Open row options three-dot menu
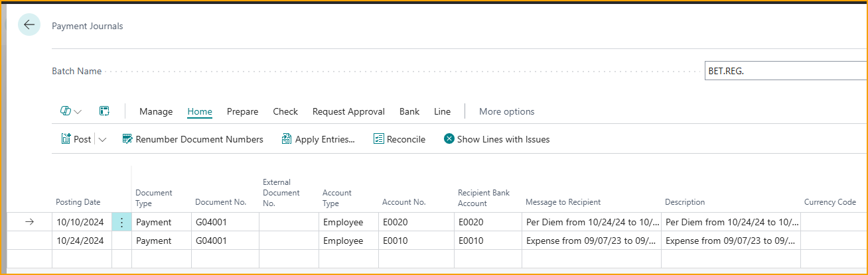The height and width of the screenshot is (275, 868). [x=121, y=222]
